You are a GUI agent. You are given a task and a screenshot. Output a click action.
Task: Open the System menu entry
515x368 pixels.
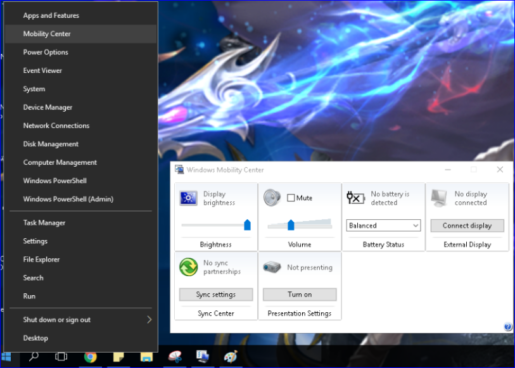click(x=80, y=89)
